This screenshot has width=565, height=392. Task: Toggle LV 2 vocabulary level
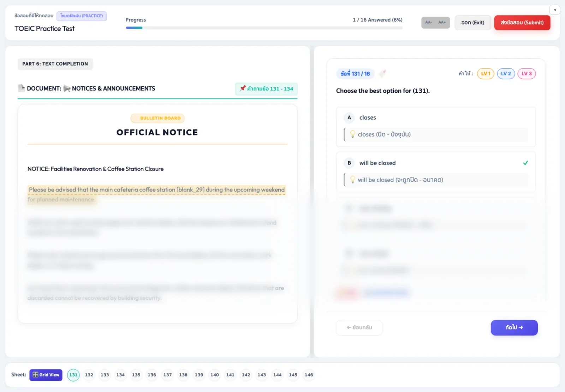506,74
